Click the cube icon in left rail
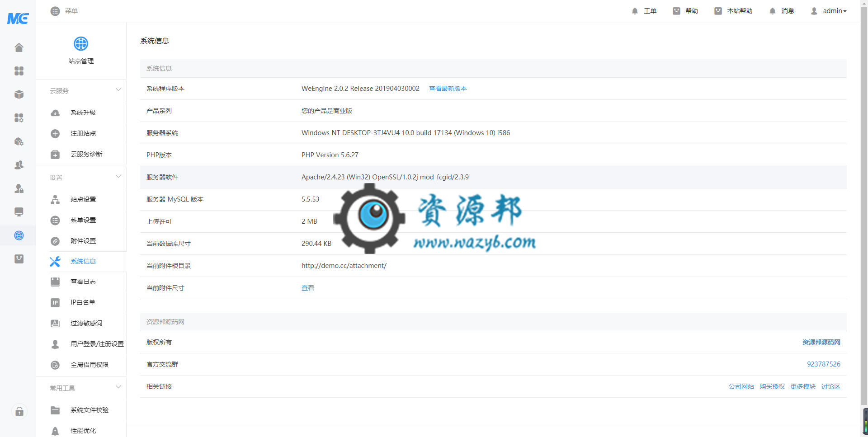This screenshot has width=868, height=437. tap(19, 94)
